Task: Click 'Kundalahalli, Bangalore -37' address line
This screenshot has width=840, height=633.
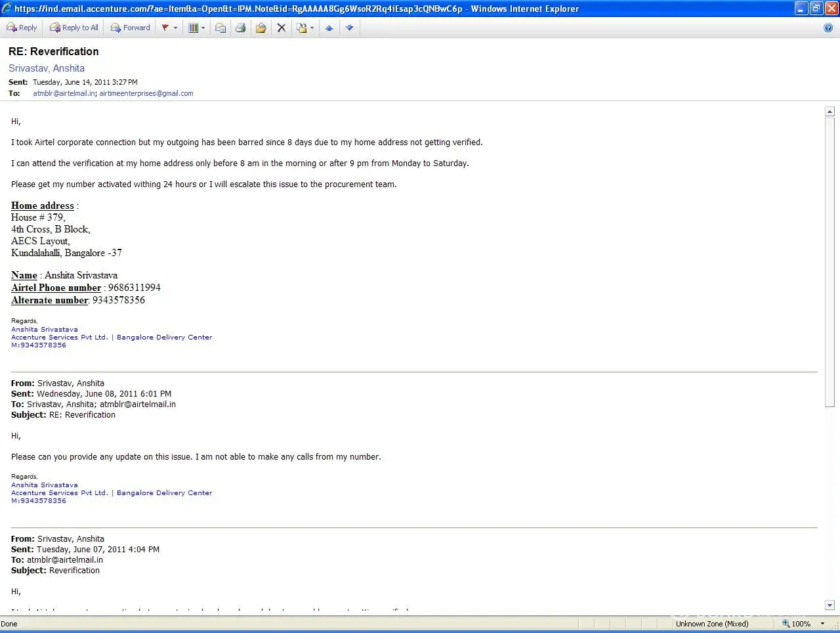Action: pyautogui.click(x=66, y=253)
